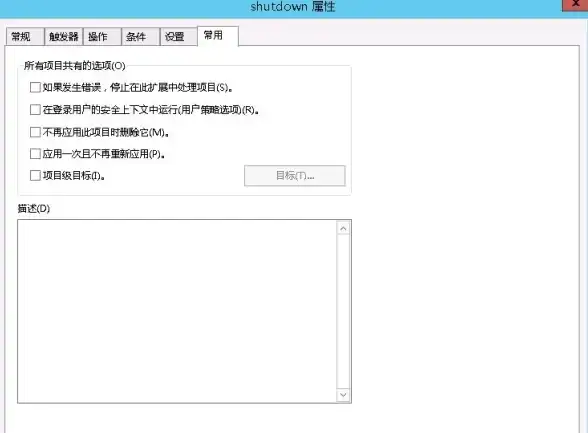Enable 应用一次且不再重新应用 checkbox
This screenshot has width=588, height=433.
pyautogui.click(x=35, y=154)
